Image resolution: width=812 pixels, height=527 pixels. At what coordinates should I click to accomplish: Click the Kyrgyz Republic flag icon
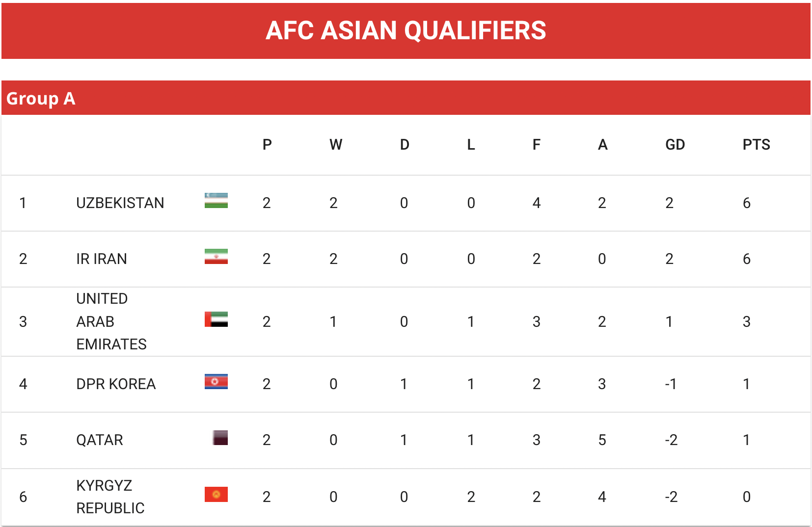pos(216,495)
